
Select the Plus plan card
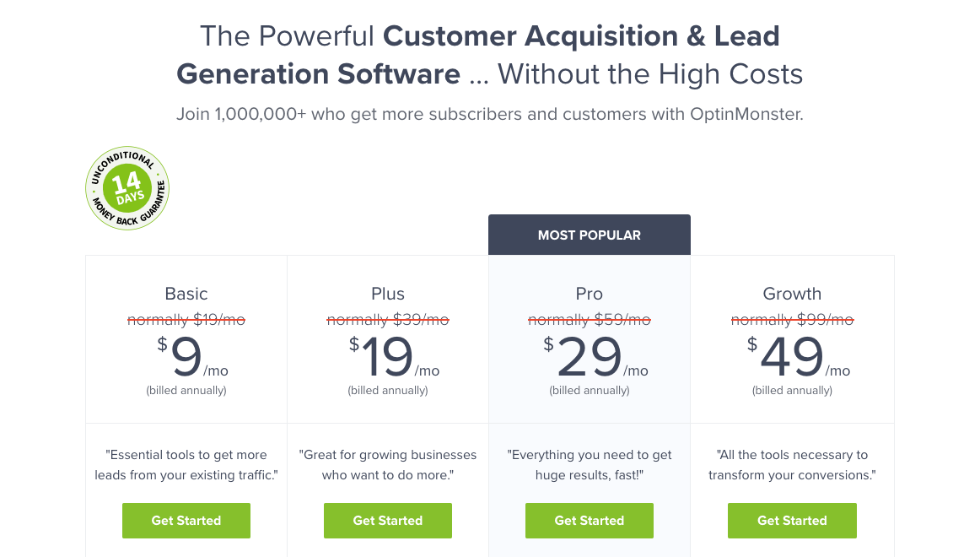(387, 338)
